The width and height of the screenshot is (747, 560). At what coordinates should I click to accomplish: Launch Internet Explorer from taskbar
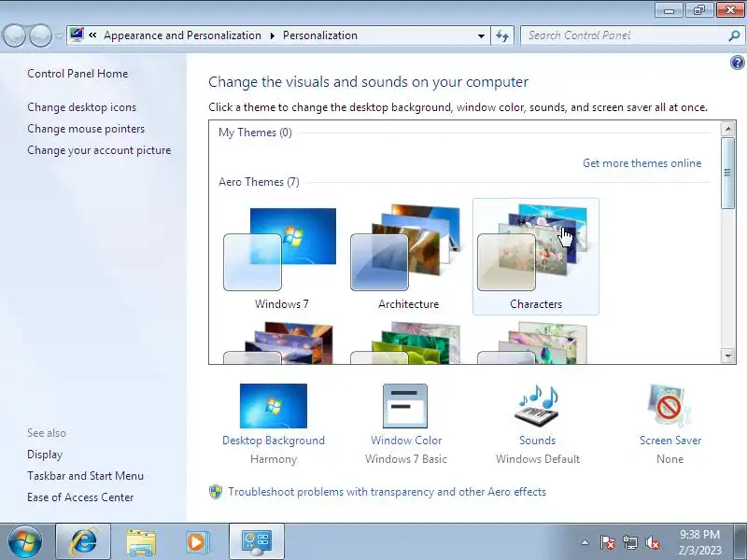83,541
